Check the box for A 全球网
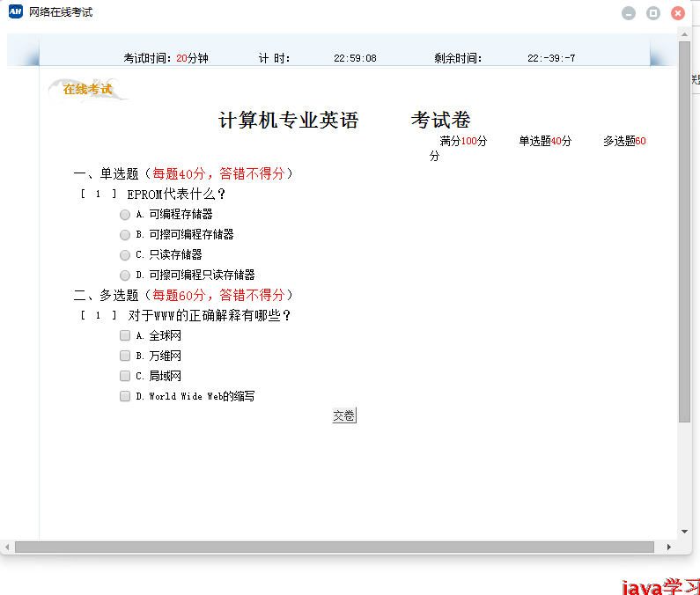This screenshot has height=595, width=700. (x=125, y=335)
